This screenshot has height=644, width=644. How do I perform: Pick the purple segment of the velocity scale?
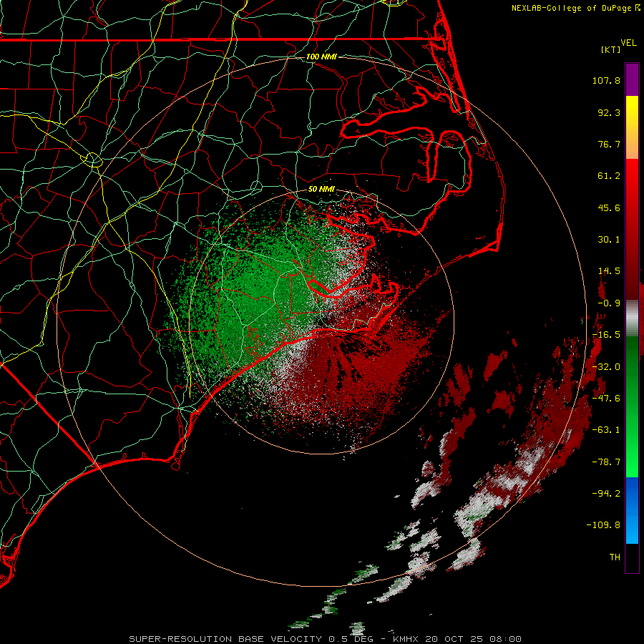pyautogui.click(x=632, y=79)
